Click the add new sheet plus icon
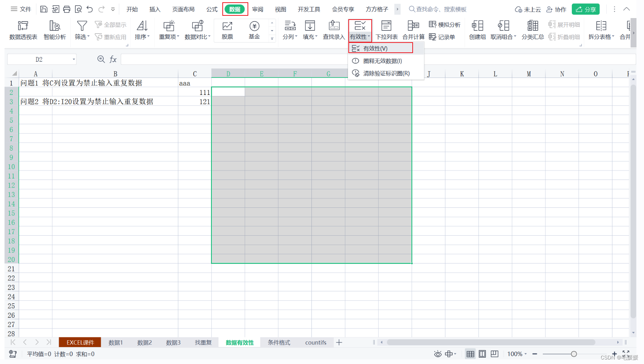 click(339, 342)
